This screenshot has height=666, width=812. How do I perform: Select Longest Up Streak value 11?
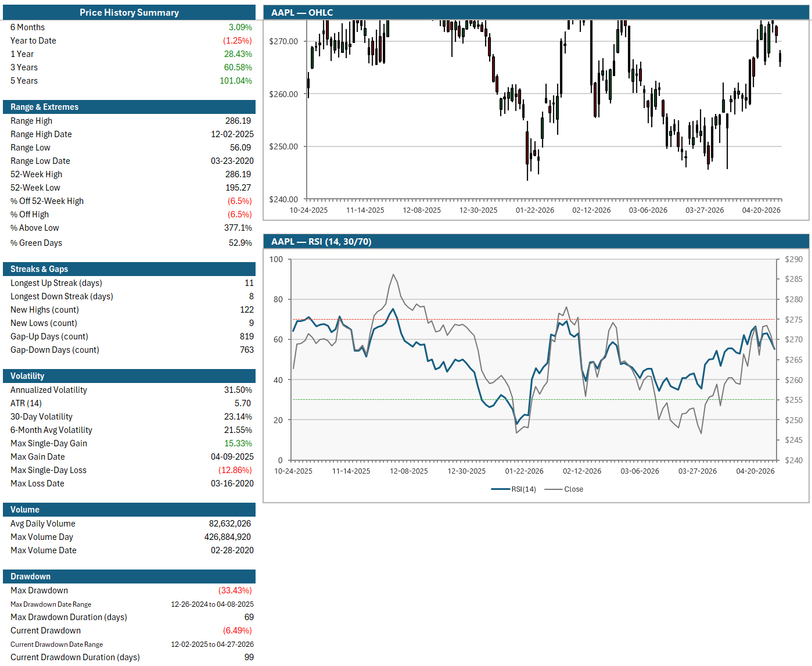click(249, 283)
